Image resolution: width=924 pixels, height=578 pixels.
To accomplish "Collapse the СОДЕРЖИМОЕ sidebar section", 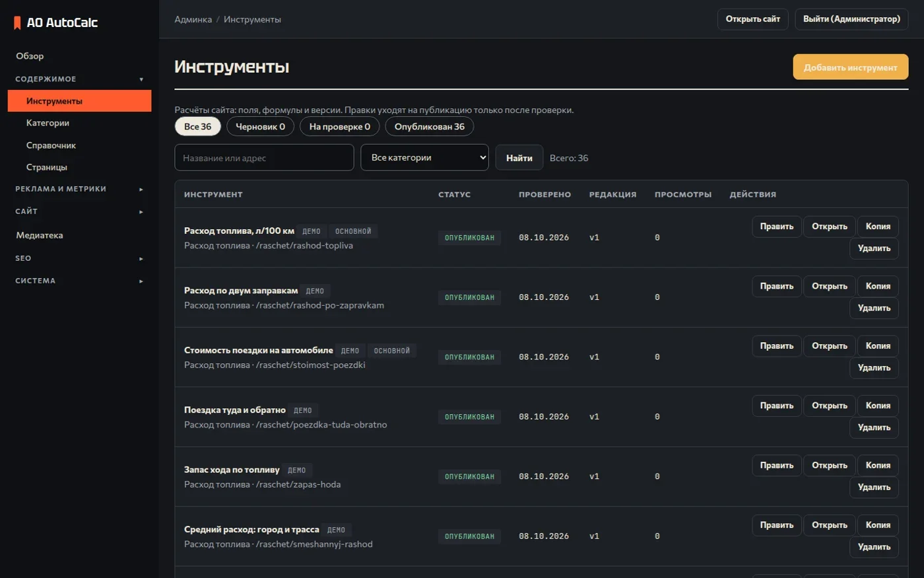I will coord(79,79).
